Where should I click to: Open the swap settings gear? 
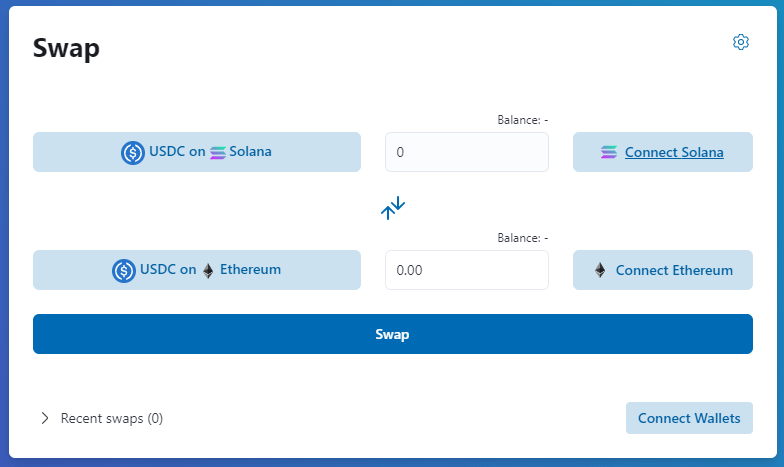(x=741, y=42)
